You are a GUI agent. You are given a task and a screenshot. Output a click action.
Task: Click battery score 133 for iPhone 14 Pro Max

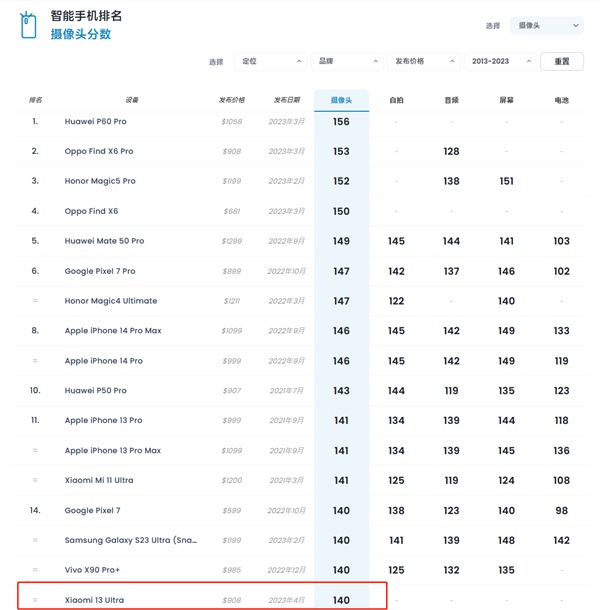[561, 331]
